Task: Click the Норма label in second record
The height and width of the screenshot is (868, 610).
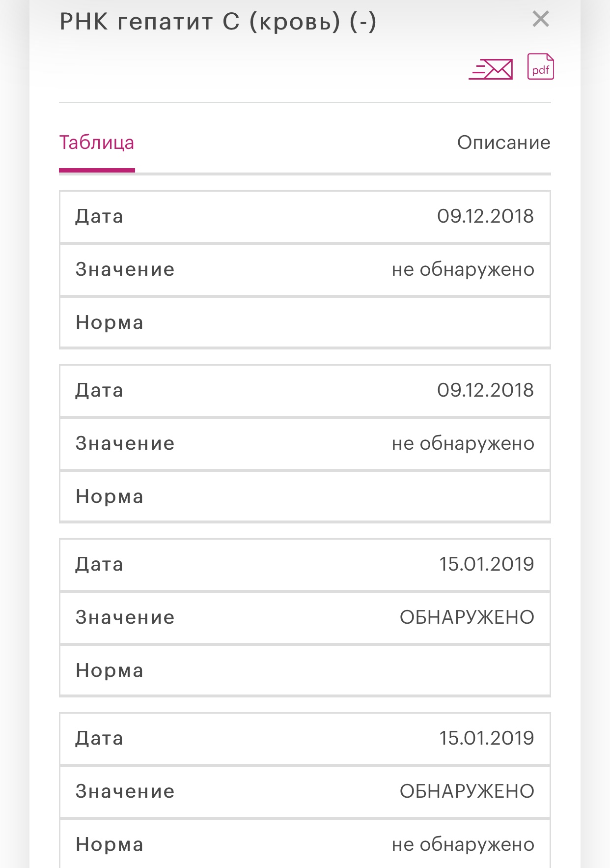Action: click(110, 497)
